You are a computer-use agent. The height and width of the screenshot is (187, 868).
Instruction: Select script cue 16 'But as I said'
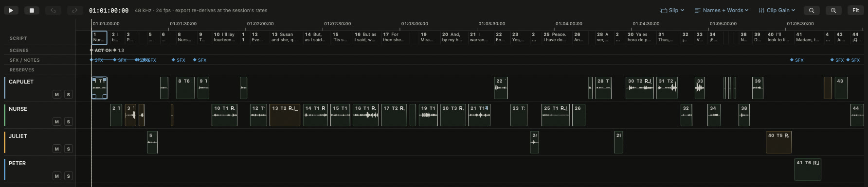(x=366, y=37)
